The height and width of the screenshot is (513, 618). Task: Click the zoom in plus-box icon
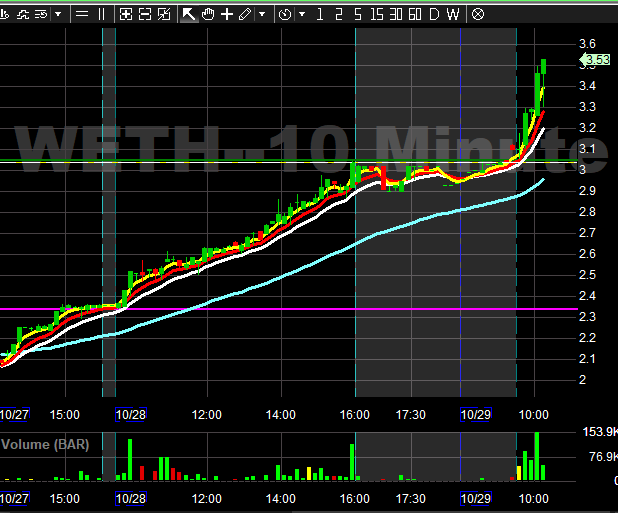click(x=126, y=15)
